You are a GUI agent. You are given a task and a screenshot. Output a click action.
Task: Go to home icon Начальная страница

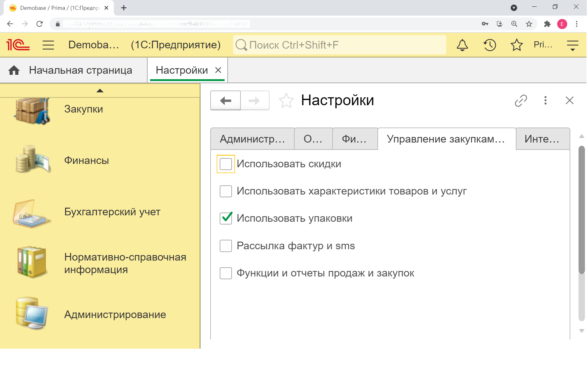[x=14, y=70]
